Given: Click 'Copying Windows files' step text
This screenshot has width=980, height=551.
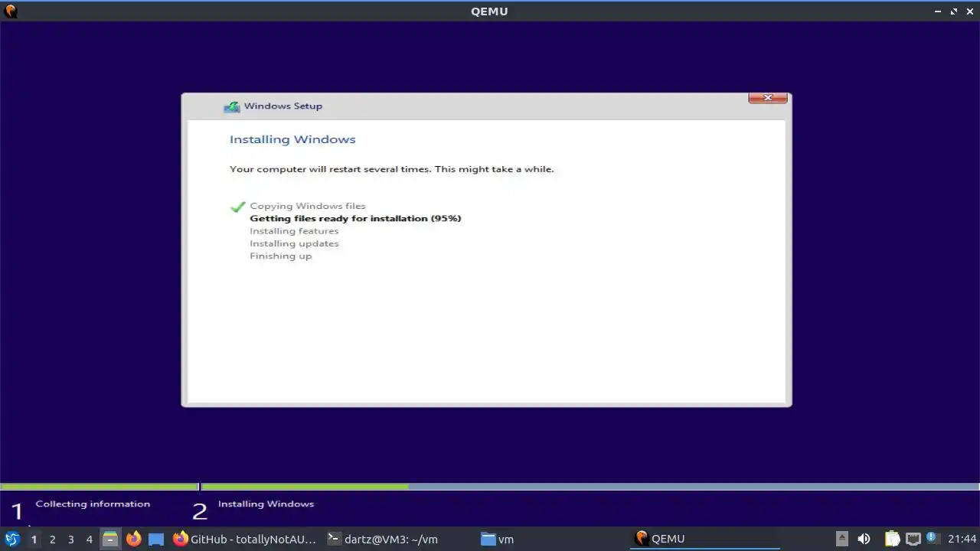Looking at the screenshot, I should click(308, 206).
